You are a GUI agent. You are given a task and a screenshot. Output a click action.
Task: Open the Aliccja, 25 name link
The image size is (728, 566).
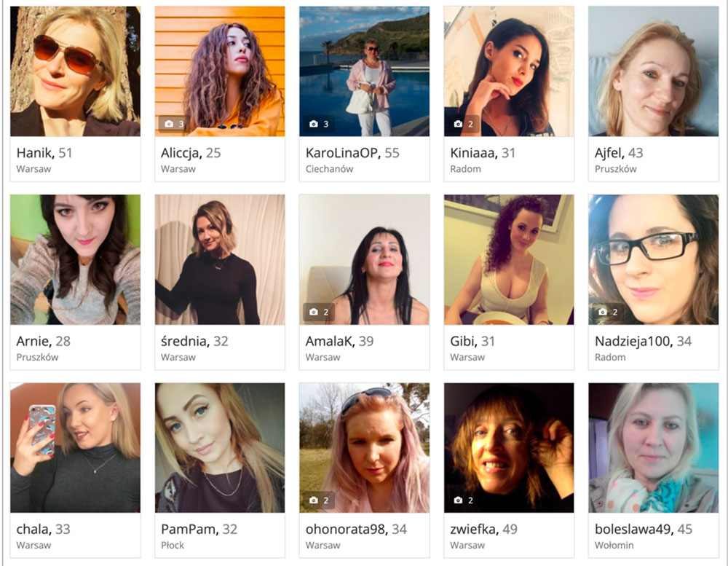point(191,153)
